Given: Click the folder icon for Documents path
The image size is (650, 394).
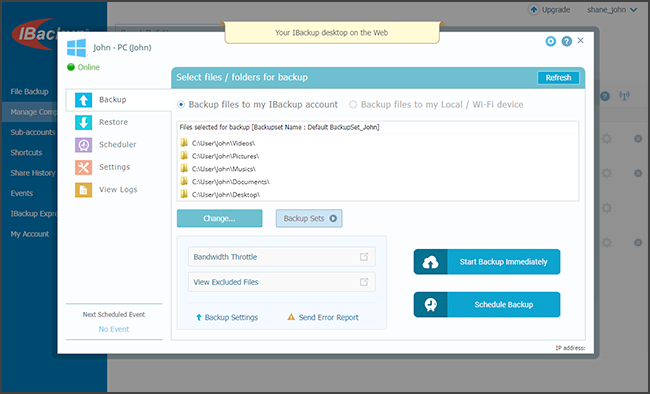Looking at the screenshot, I should [184, 182].
